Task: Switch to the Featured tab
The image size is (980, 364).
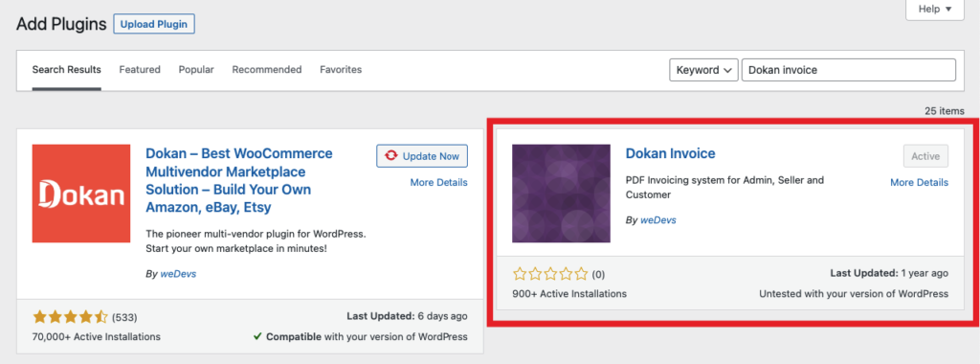Action: 140,69
